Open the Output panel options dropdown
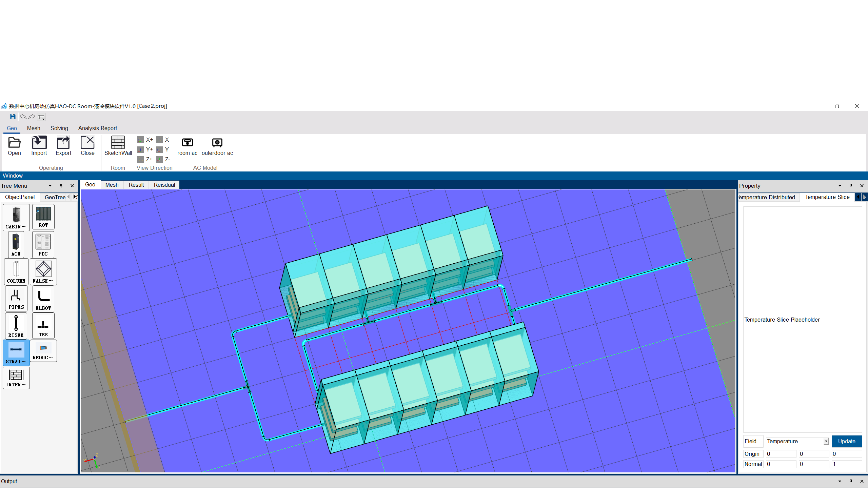The width and height of the screenshot is (868, 488). click(x=840, y=481)
